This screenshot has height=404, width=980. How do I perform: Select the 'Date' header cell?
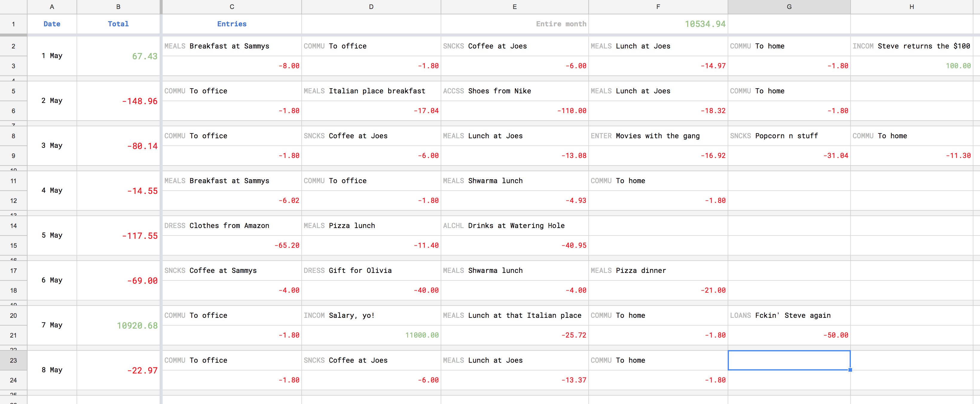(52, 24)
